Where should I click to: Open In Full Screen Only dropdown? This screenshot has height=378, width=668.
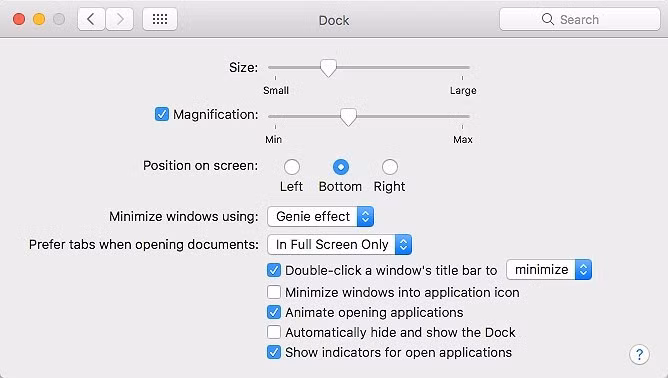pos(339,245)
